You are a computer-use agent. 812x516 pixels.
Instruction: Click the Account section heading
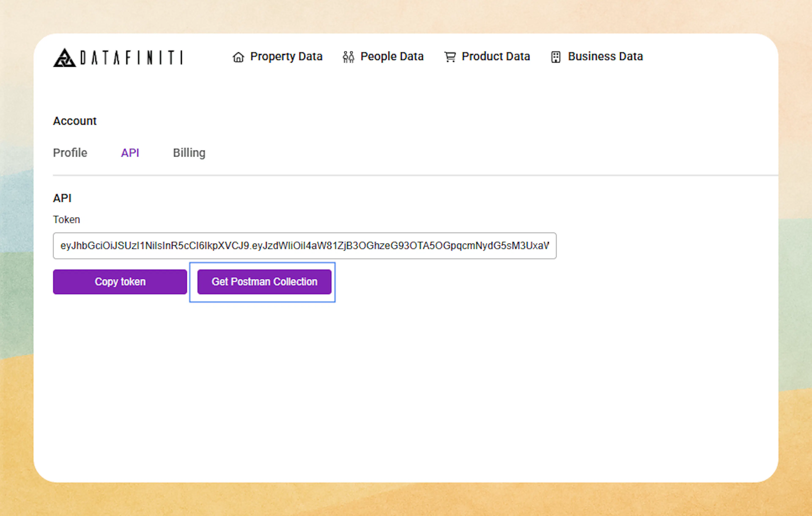[x=74, y=121]
